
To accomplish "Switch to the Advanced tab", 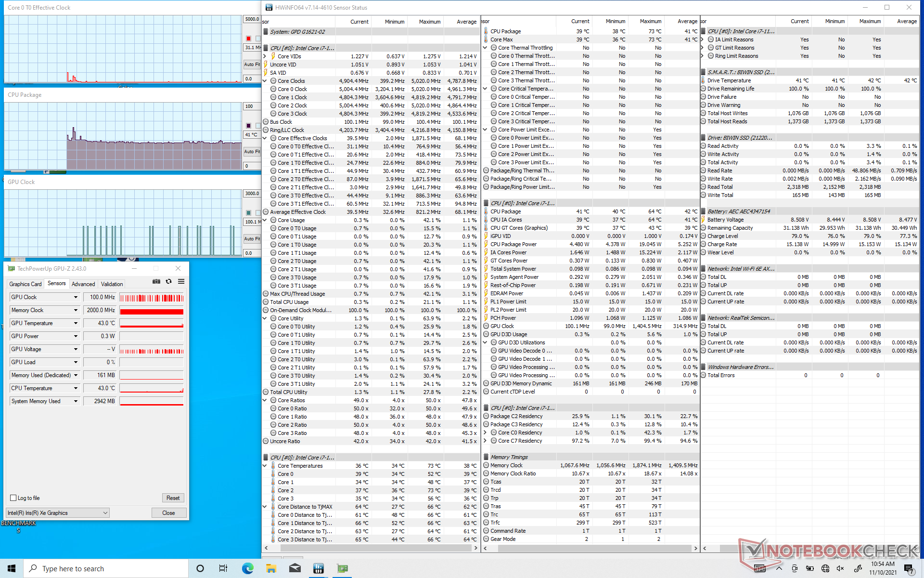I will (x=83, y=284).
